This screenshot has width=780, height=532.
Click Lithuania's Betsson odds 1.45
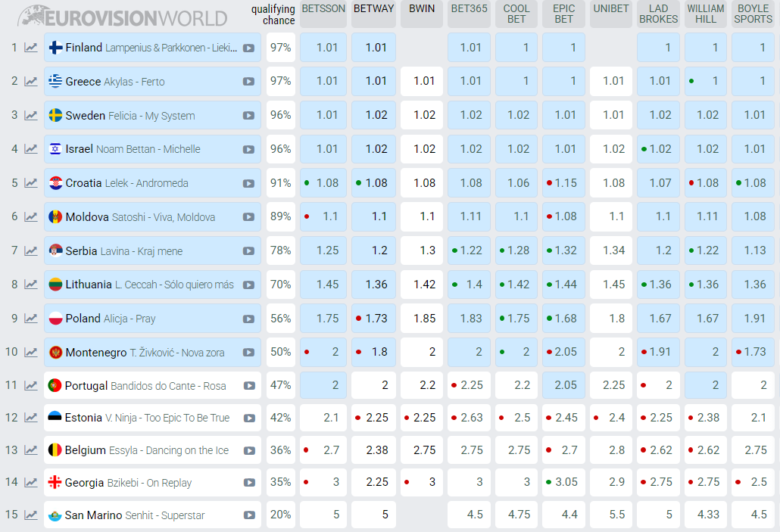point(323,285)
